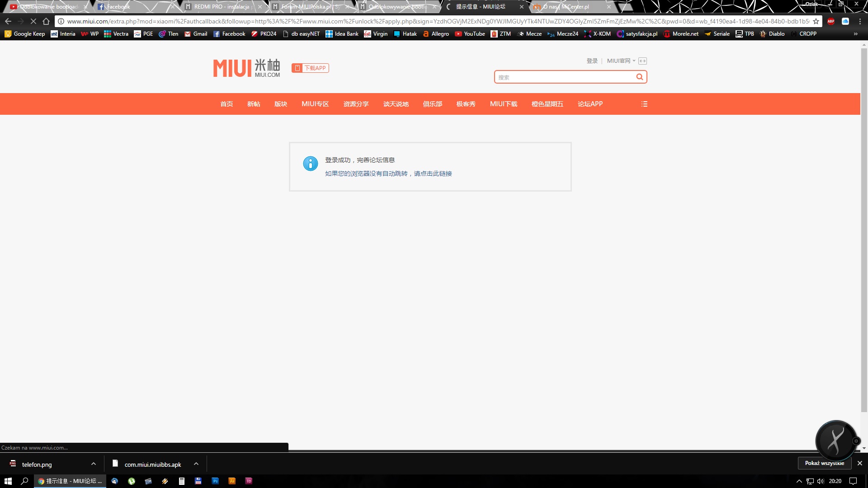This screenshot has height=488, width=868.
Task: Open the Windows taskbar calculator icon
Action: pos(181,481)
